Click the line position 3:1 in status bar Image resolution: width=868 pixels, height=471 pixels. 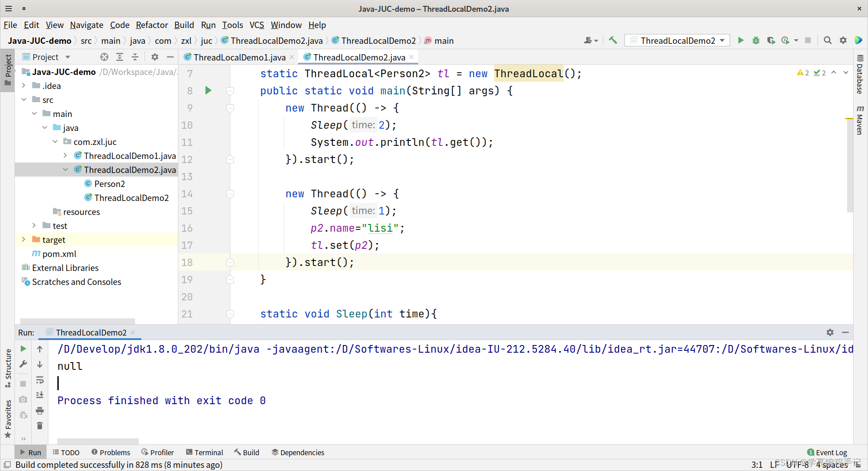(757, 465)
